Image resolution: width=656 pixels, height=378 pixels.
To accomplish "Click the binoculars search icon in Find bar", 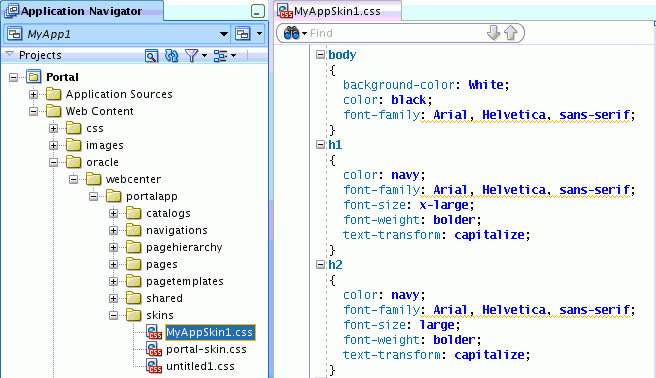I will click(x=291, y=33).
